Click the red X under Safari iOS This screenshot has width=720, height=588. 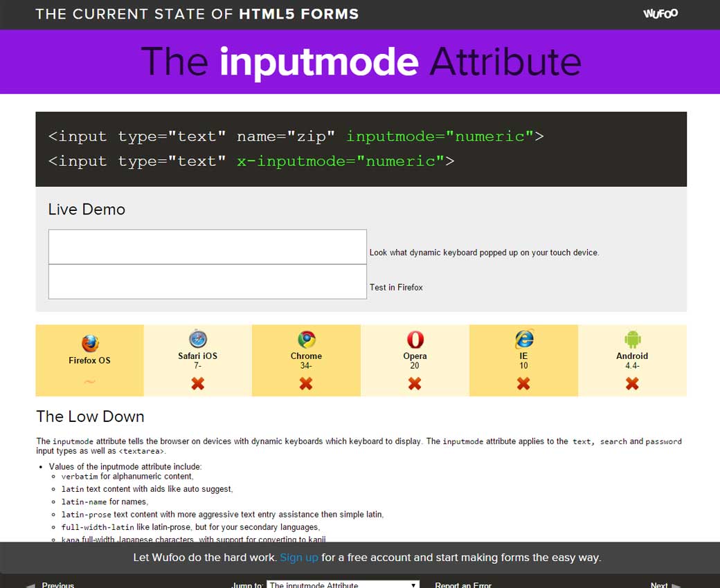coord(198,383)
